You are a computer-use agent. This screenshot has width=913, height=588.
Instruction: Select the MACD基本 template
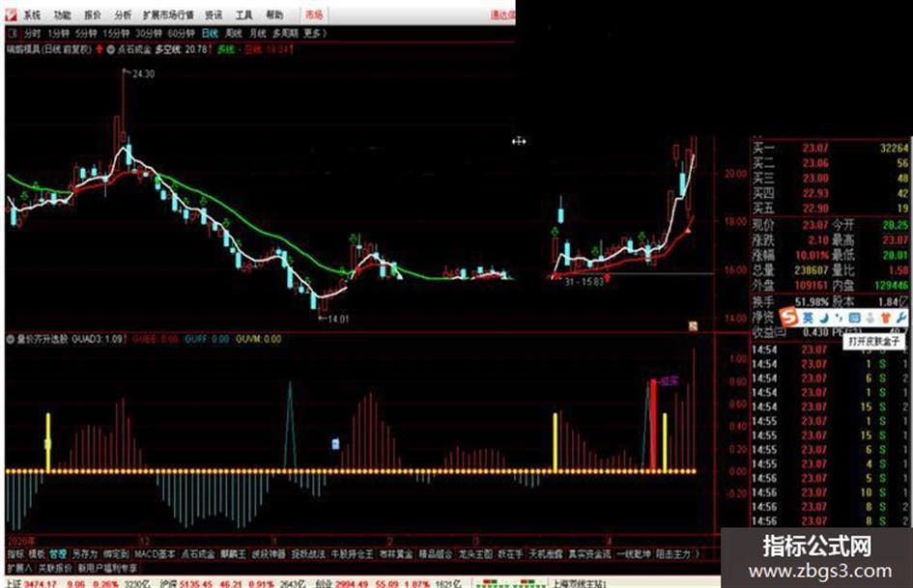[155, 553]
